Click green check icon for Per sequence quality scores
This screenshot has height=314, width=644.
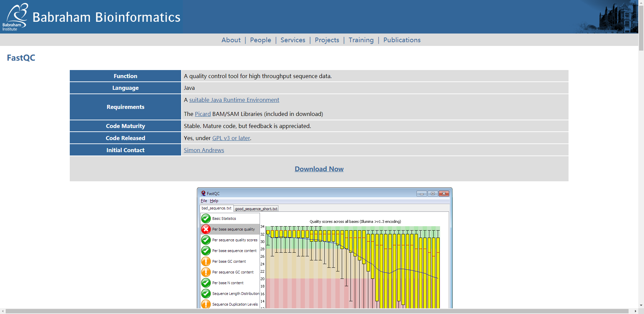[x=206, y=240]
